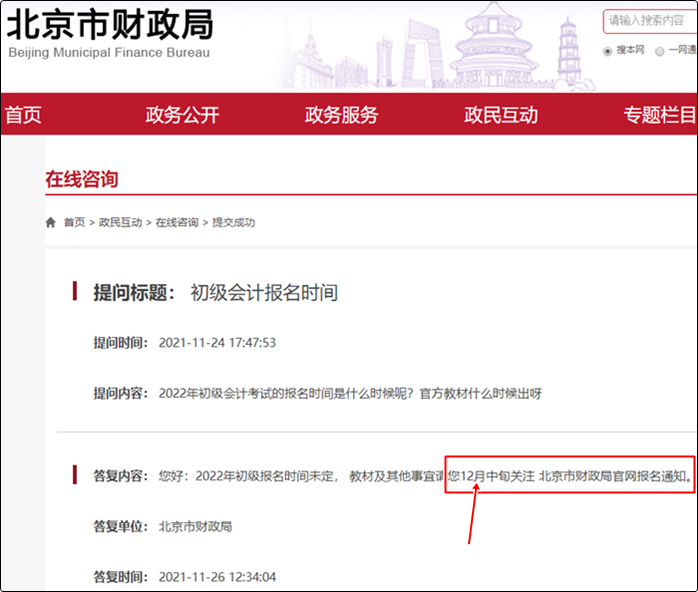
Task: Click the question content about 2022年初级会计考试
Action: pyautogui.click(x=350, y=393)
